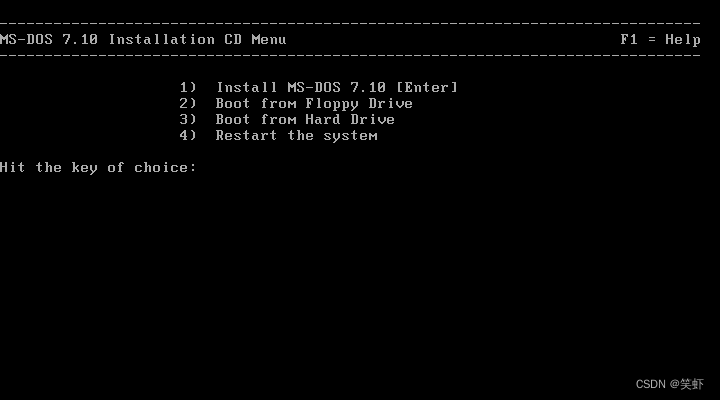720x400 pixels.
Task: Click the number 3) option marker
Action: tap(188, 119)
